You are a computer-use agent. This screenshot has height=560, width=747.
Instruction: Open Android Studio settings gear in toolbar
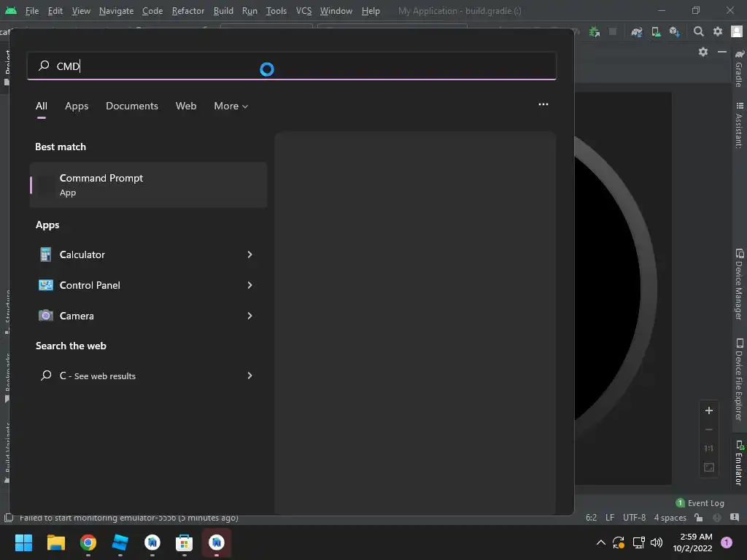pos(718,32)
